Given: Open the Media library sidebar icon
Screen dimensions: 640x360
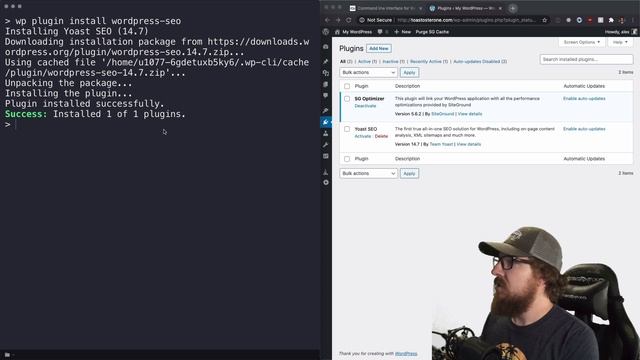Looking at the screenshot, I should pos(326,73).
